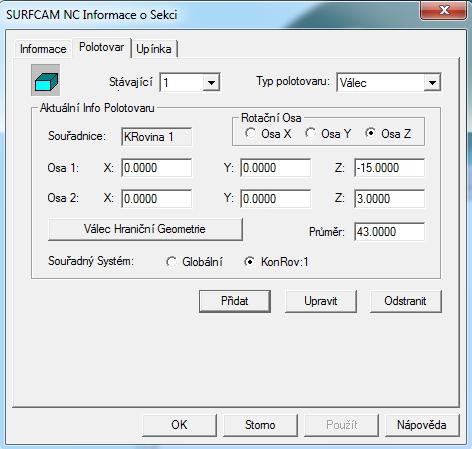Choose the Globální coordinate system option
472x449 pixels.
point(194,262)
